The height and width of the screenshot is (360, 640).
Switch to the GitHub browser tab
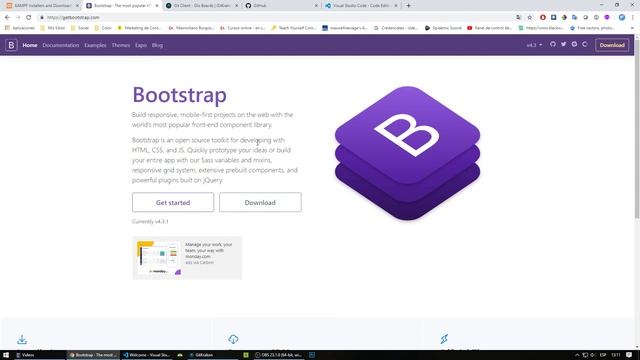click(282, 6)
